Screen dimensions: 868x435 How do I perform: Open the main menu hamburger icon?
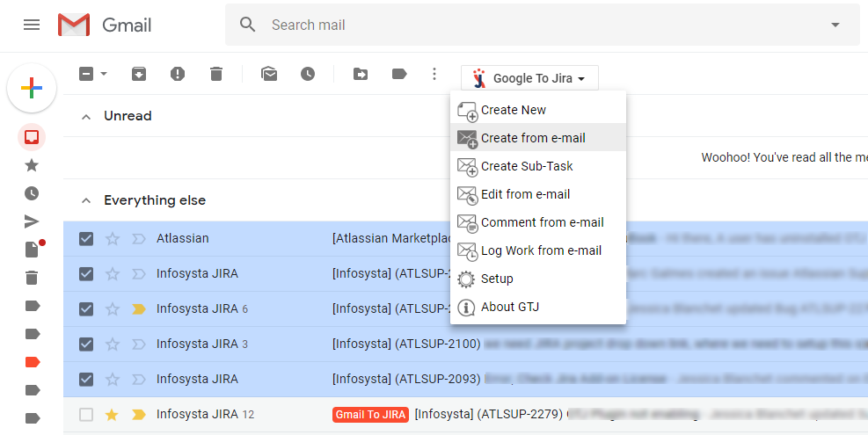point(32,25)
